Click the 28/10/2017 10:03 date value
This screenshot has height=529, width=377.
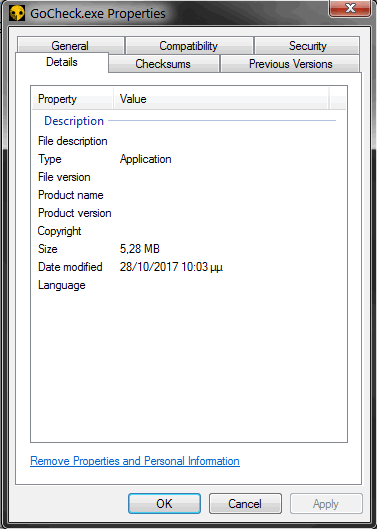point(171,267)
